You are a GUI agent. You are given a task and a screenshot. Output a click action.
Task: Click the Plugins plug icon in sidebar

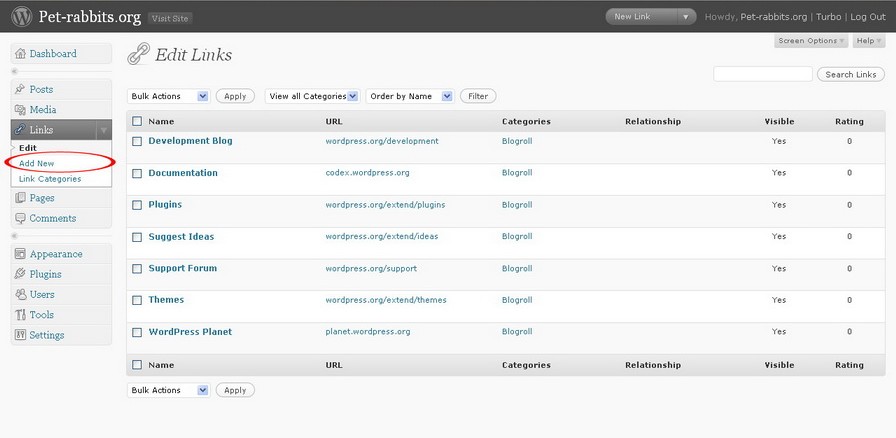pos(21,274)
